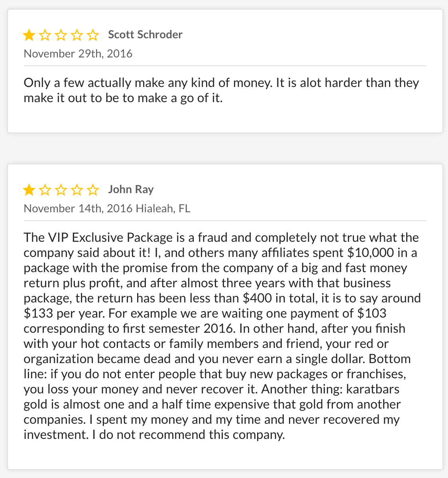Screen dimensions: 448x478
Task: Click the word 'karatbars' in John Ray's review
Action: tap(373, 389)
